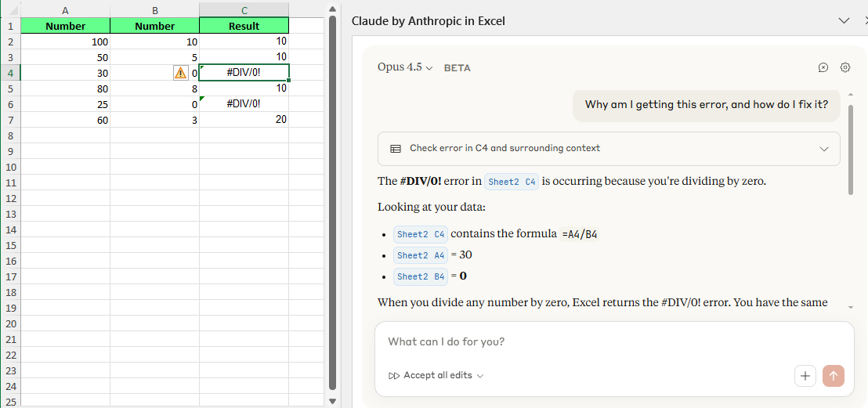
Task: Expand the Check error in C4 step
Action: [823, 149]
